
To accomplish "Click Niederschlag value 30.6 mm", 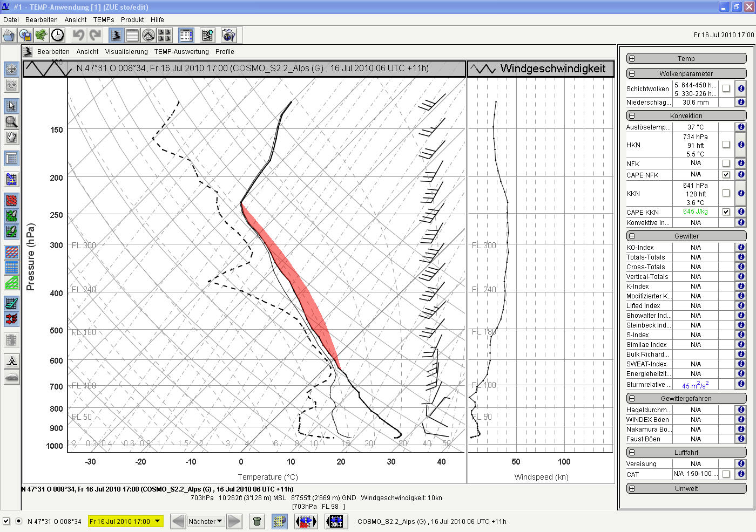I will click(x=696, y=102).
